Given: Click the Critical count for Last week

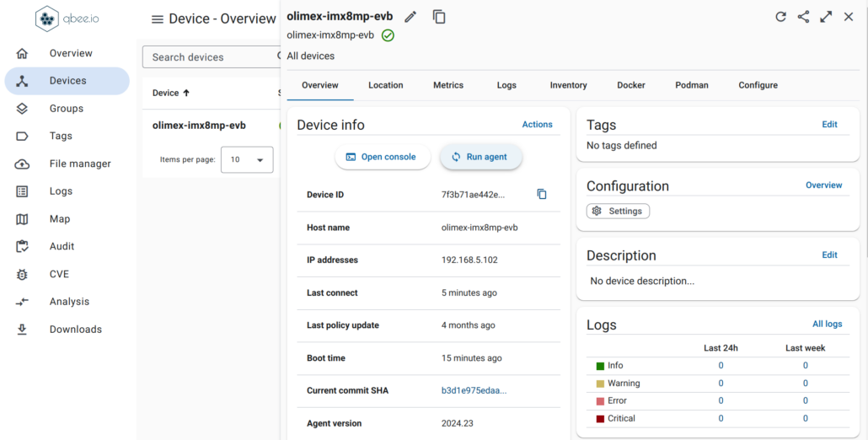Looking at the screenshot, I should (x=805, y=418).
